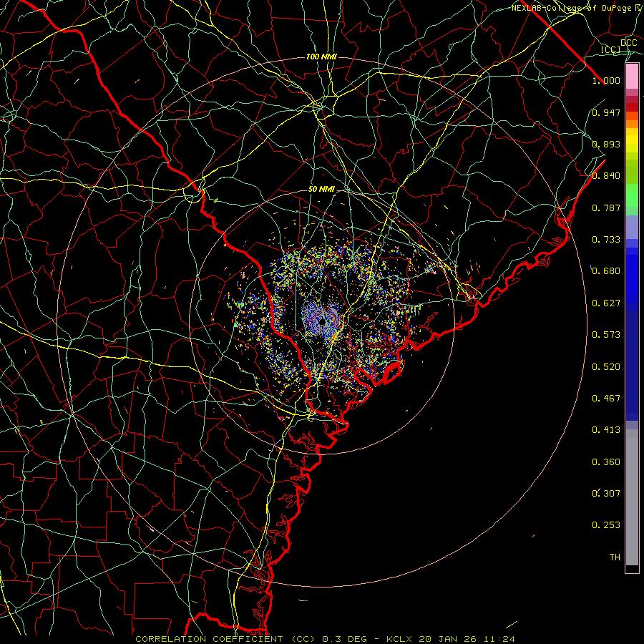
Task: Click the 0.360 legend label
Action: 606,462
